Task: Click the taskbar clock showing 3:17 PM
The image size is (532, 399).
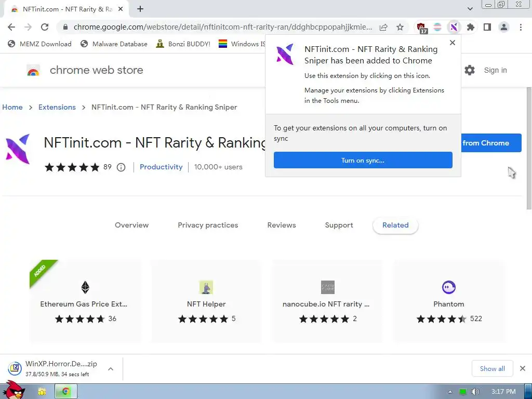Action: [503, 392]
